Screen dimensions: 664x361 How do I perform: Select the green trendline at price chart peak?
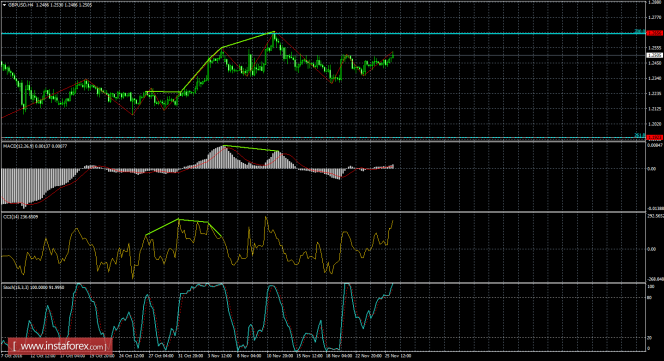tap(248, 39)
